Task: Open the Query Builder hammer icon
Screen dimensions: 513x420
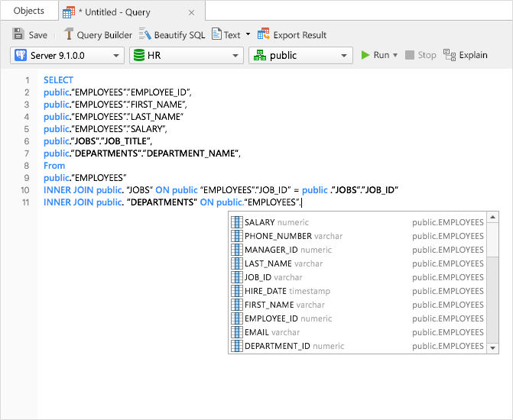Action: click(x=68, y=34)
